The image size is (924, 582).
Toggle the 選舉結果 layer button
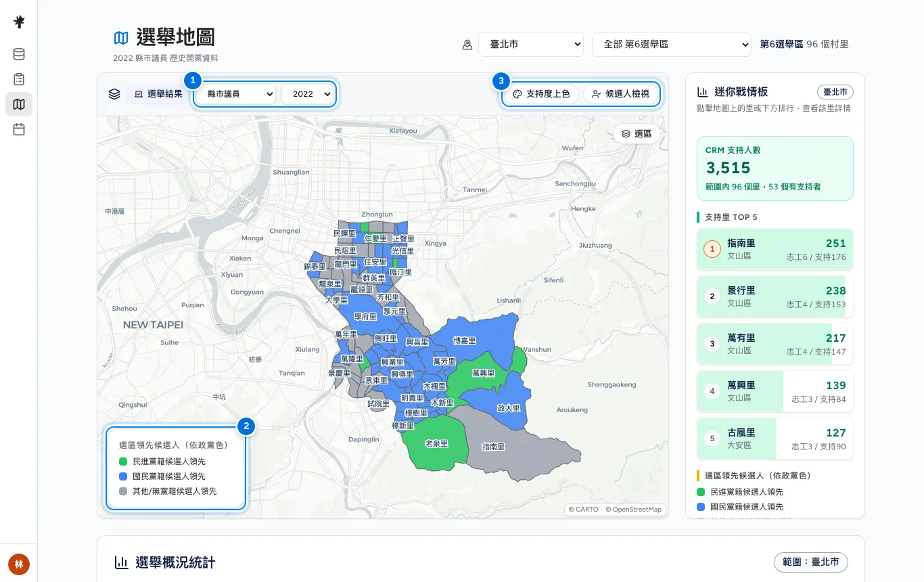coord(158,94)
